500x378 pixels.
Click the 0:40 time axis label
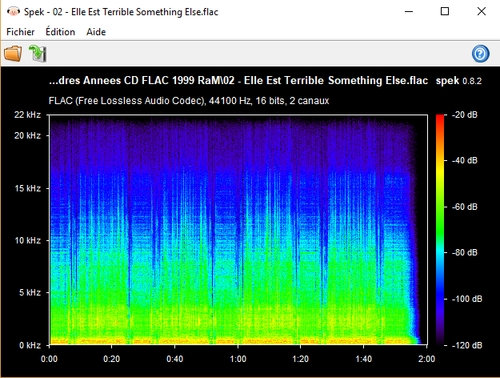click(175, 359)
